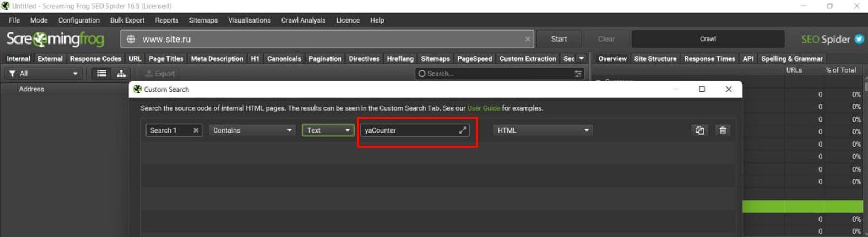Click the URLs column header
868x237 pixels.
(x=794, y=70)
